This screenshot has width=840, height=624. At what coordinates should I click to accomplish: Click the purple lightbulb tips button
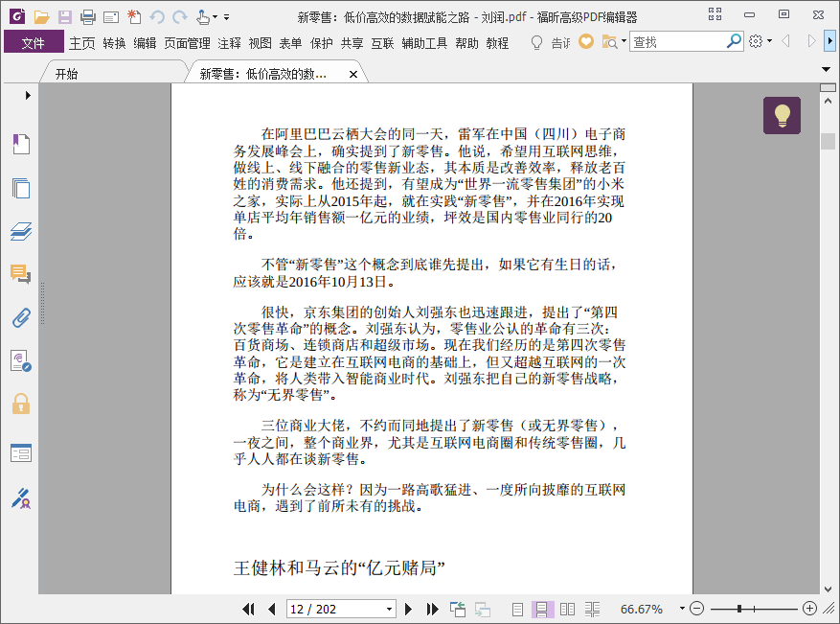[x=783, y=115]
